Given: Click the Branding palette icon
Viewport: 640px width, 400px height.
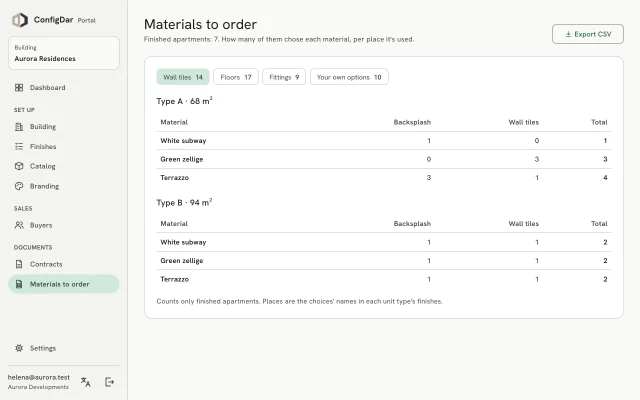Looking at the screenshot, I should 19,186.
